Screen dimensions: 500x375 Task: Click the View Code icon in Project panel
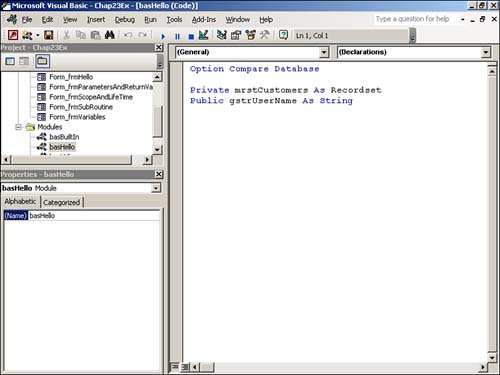(10, 61)
